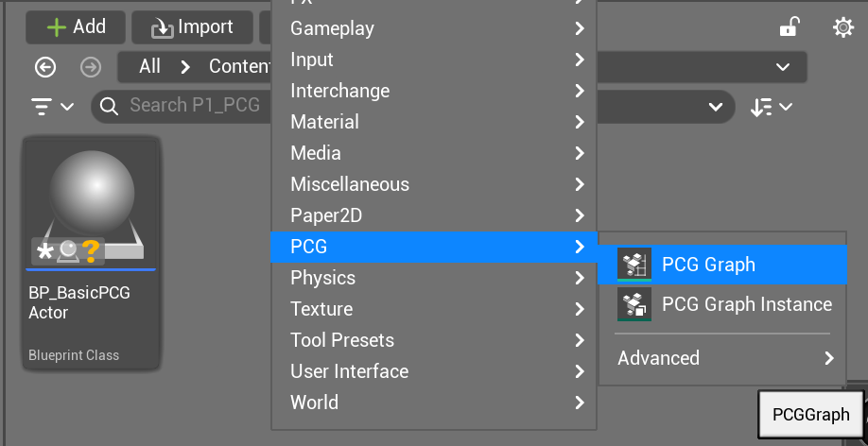Go back with the left arrow icon

click(x=45, y=67)
